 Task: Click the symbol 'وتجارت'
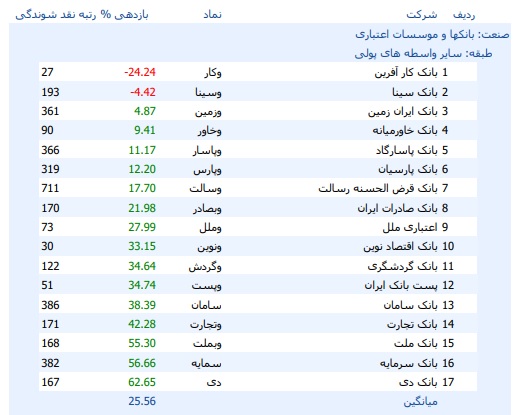click(x=206, y=324)
